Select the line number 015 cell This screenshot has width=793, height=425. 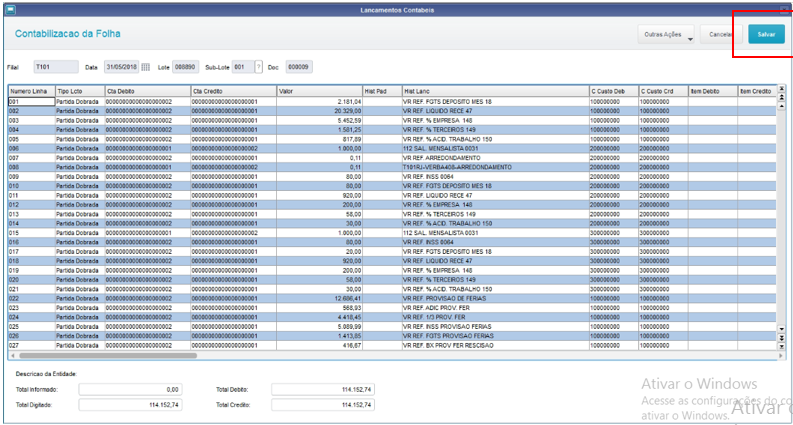31,233
